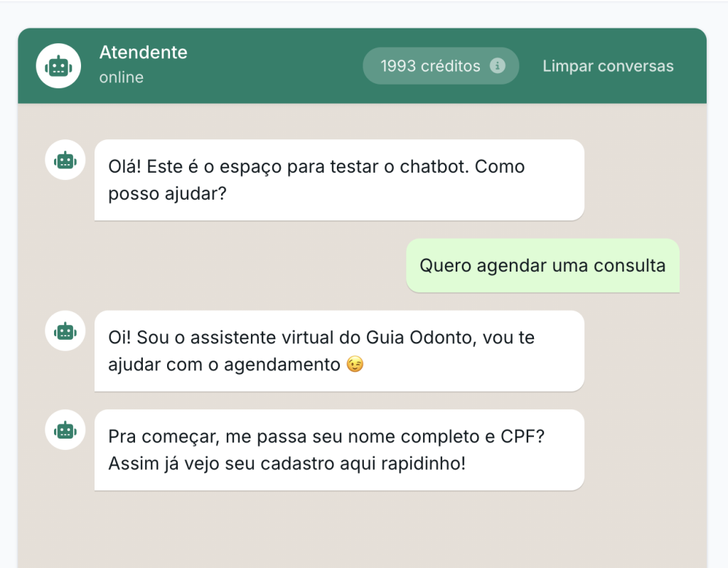Click the bot avatar beside Guia Odonto message
This screenshot has height=568, width=728.
click(x=65, y=331)
